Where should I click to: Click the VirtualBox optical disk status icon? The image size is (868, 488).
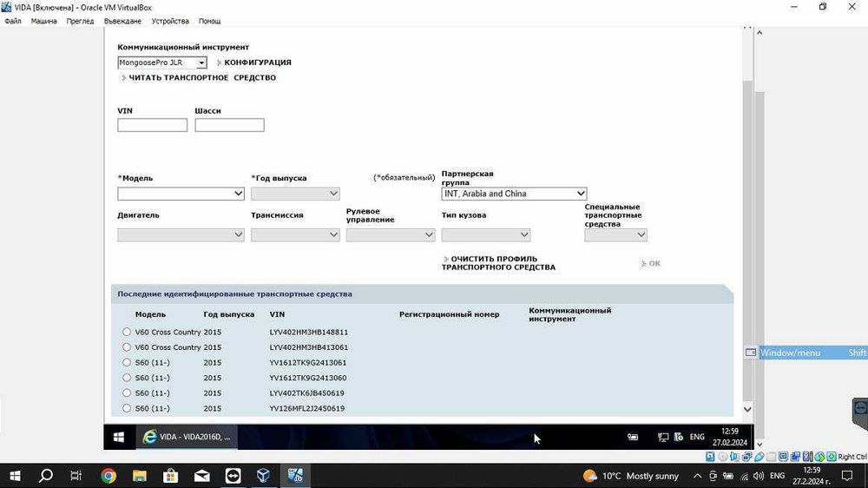(722, 457)
